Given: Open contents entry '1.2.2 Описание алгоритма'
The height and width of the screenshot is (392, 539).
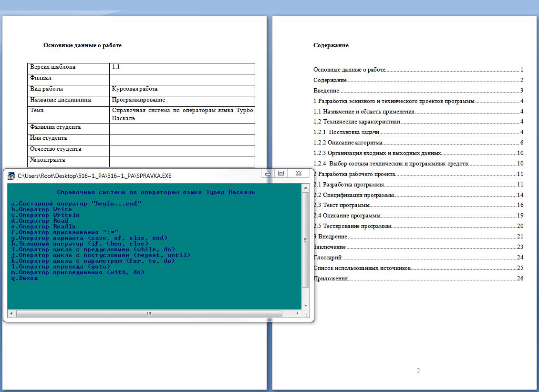Looking at the screenshot, I should tap(418, 143).
